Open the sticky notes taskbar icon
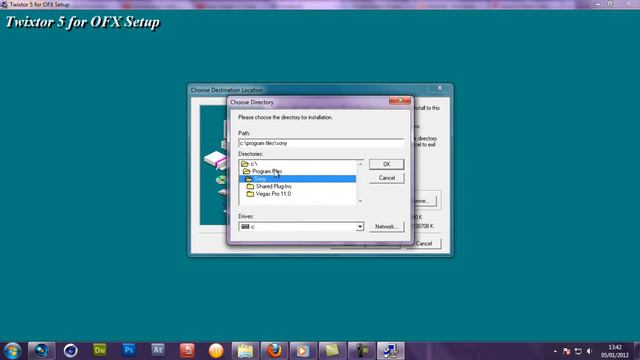The image size is (640, 360). tap(332, 351)
